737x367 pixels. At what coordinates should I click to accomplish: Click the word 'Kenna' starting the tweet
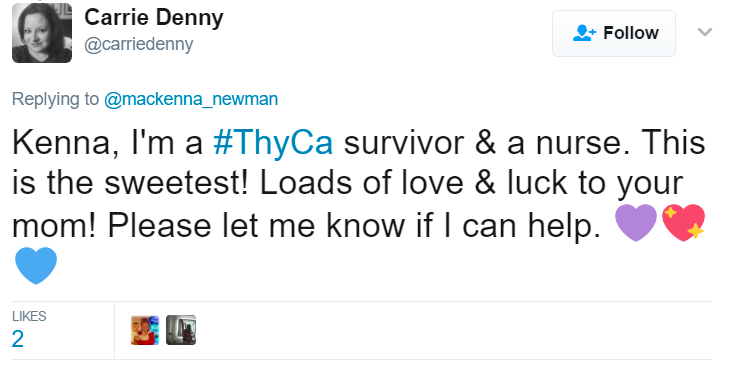point(60,143)
